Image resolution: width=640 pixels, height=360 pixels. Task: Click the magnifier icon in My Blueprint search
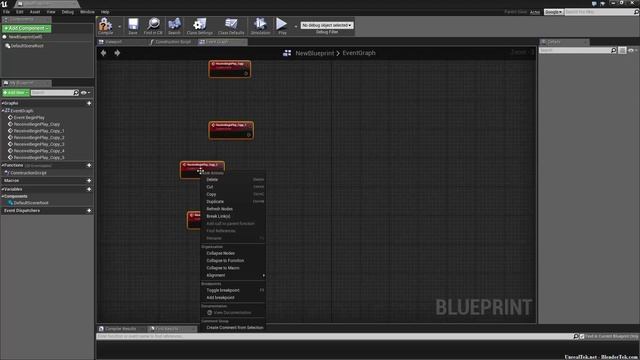(76, 93)
